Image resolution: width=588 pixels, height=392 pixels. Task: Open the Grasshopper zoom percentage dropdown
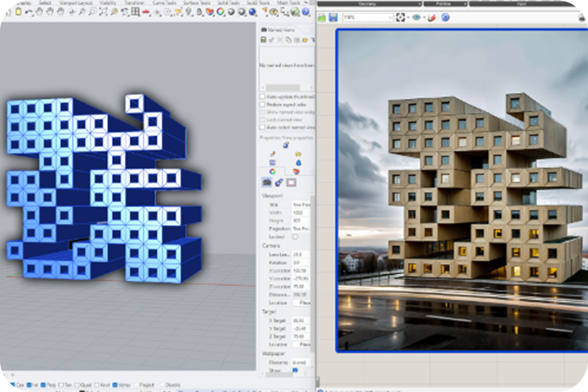pos(368,17)
